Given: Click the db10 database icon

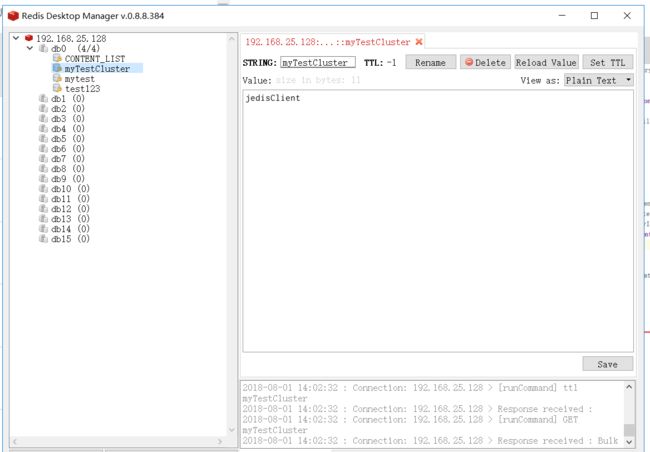Looking at the screenshot, I should tap(43, 189).
